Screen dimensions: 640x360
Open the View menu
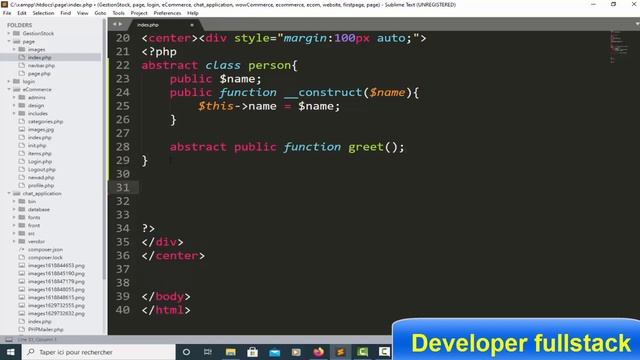point(82,13)
